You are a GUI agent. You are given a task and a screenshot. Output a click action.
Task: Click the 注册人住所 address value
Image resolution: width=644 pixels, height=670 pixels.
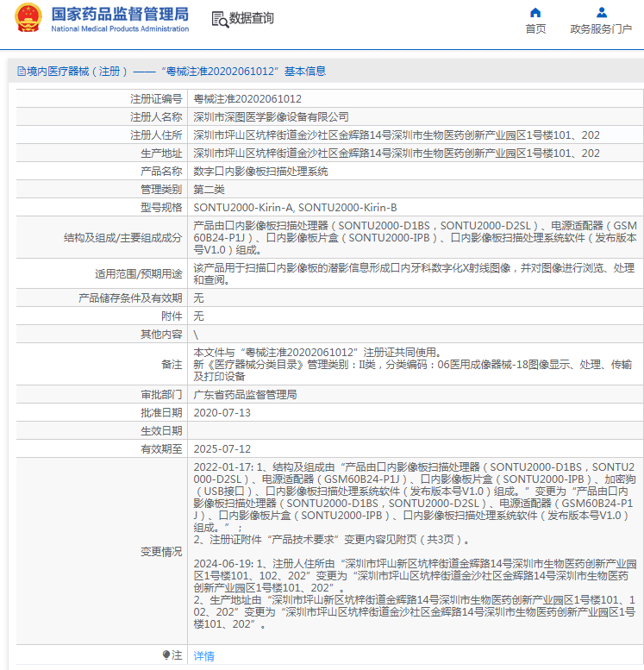coord(397,135)
